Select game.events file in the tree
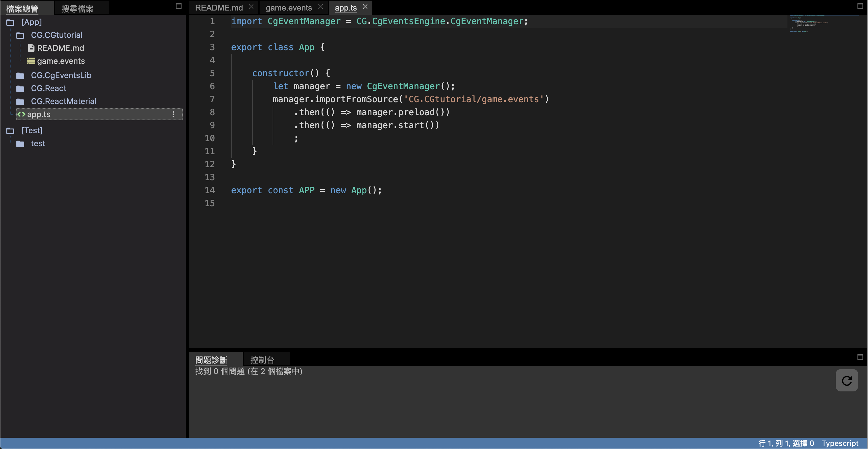The image size is (868, 449). click(61, 61)
